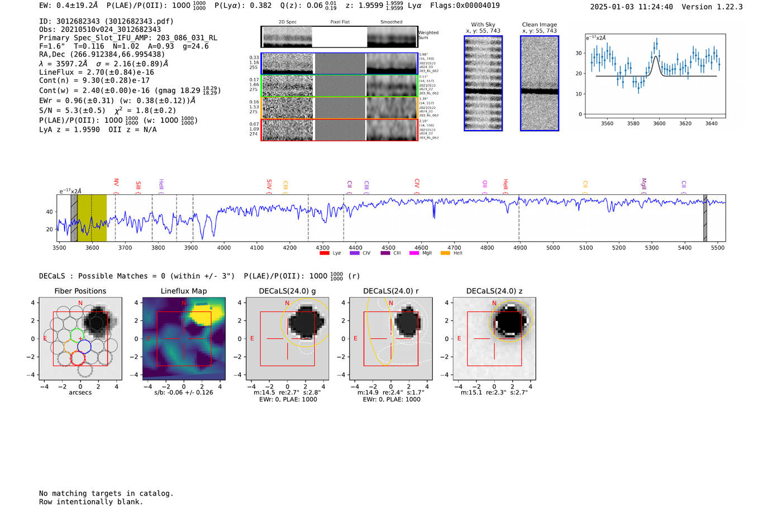Click the red Lyα legend swatch
The image size is (782, 532).
pos(324,253)
